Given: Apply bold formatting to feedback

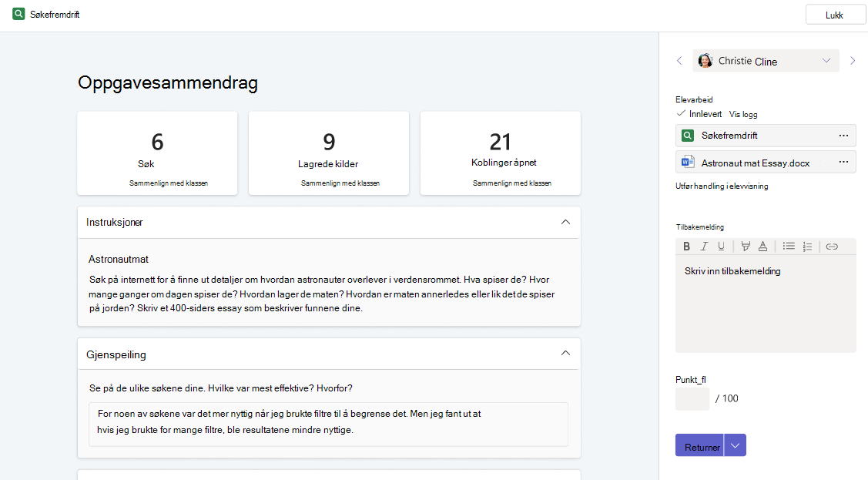Looking at the screenshot, I should click(x=686, y=247).
